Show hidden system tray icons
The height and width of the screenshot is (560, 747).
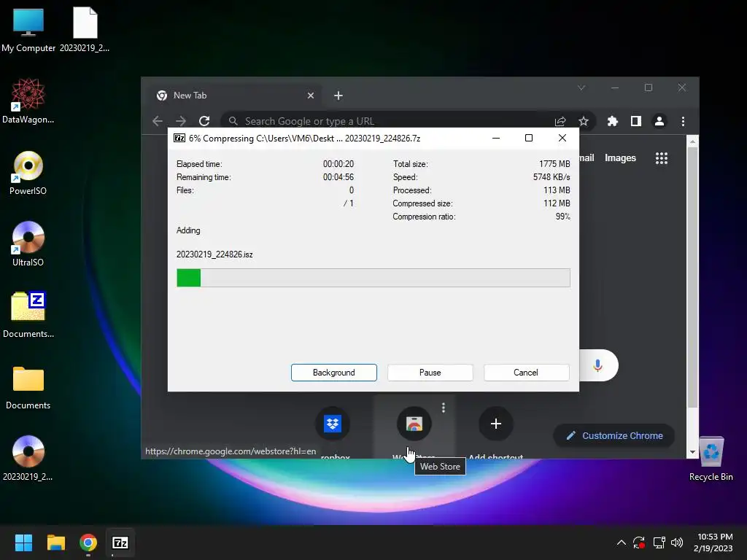622,542
